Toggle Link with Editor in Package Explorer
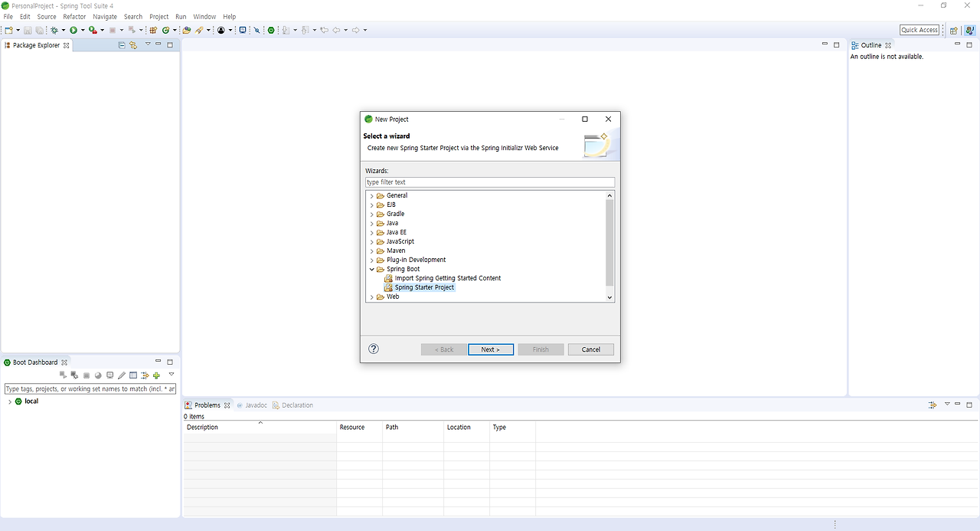Image resolution: width=980 pixels, height=531 pixels. (133, 45)
